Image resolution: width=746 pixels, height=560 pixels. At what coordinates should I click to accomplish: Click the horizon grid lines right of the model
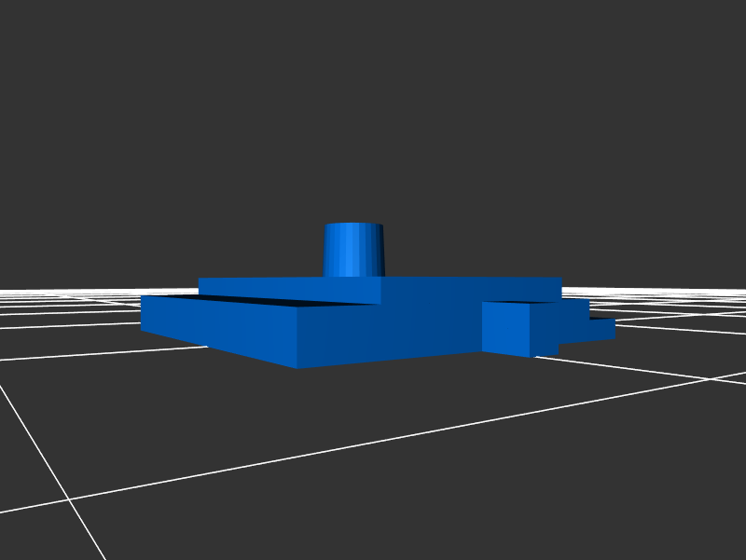point(671,296)
